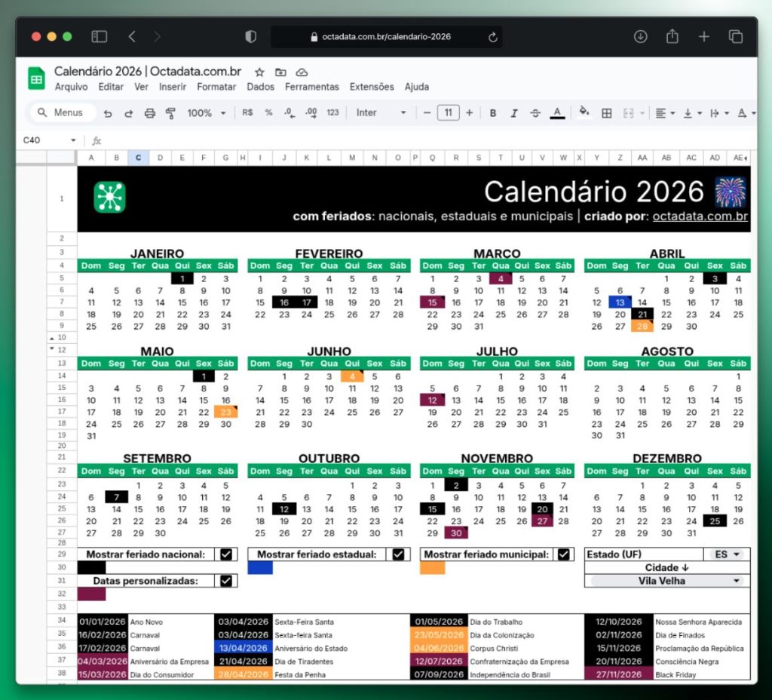Expand the Vila Velha city dropdown

pos(666,581)
